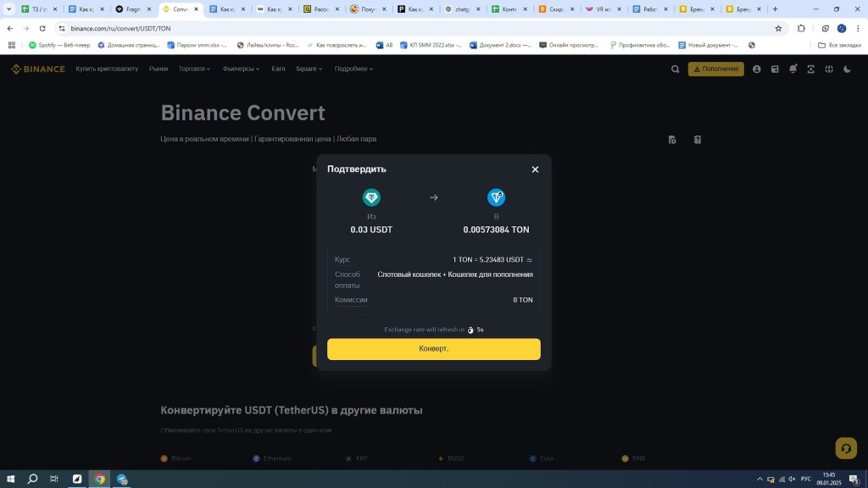868x488 pixels.
Task: Open Купить криптовалюту menu item
Action: click(x=107, y=69)
